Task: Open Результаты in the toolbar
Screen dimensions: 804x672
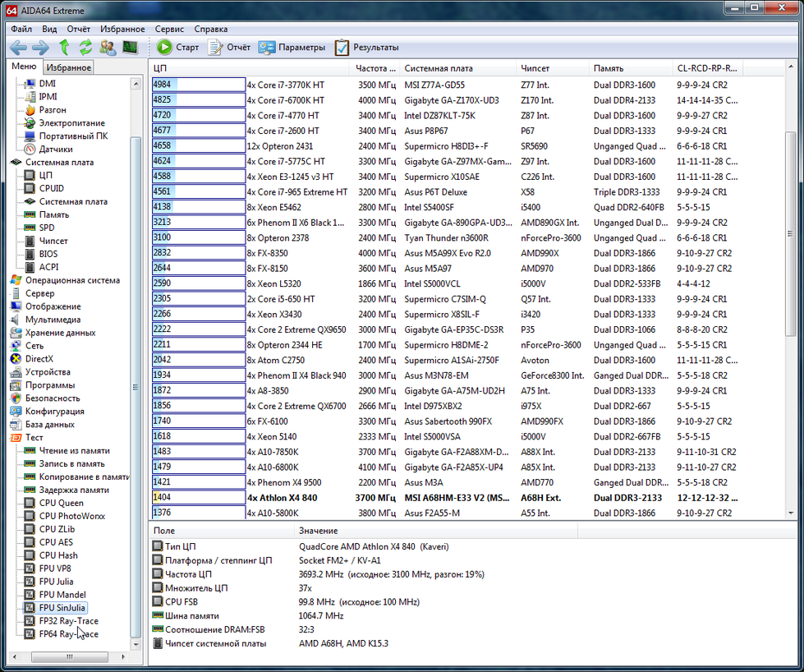Action: (366, 48)
